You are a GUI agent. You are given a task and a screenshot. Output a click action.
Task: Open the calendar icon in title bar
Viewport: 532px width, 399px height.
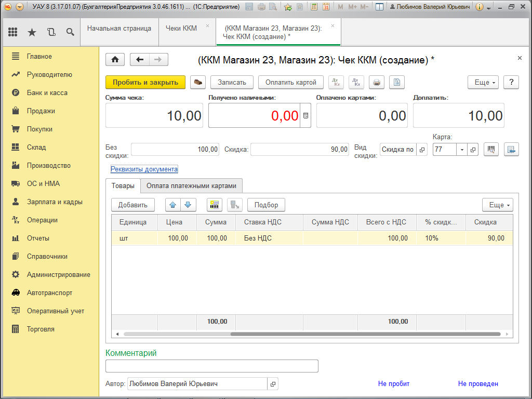326,7
